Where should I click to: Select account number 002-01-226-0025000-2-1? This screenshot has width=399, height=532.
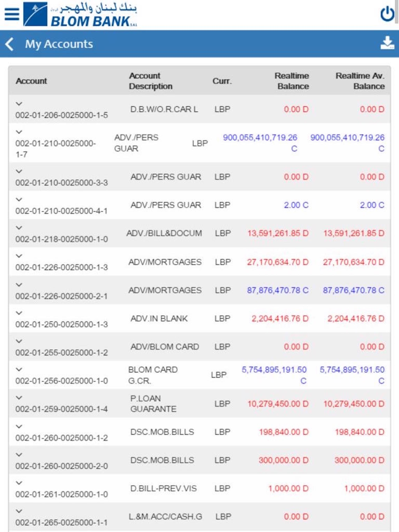click(61, 296)
